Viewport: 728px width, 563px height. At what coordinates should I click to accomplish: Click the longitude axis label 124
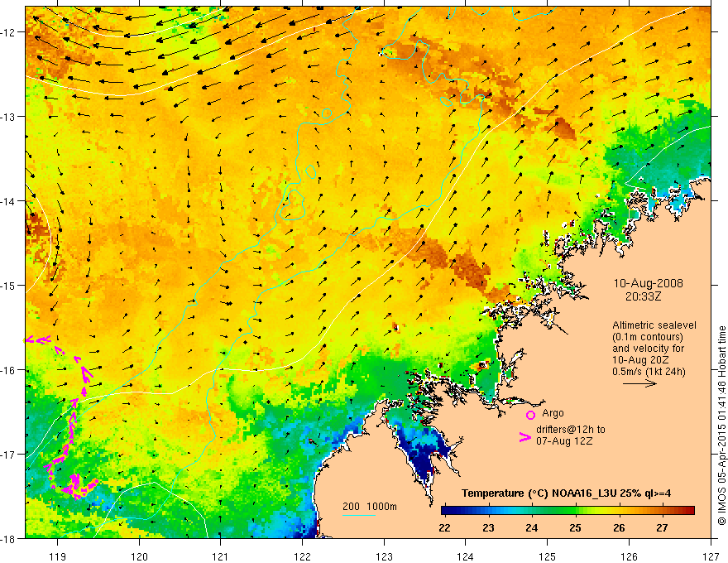point(466,556)
